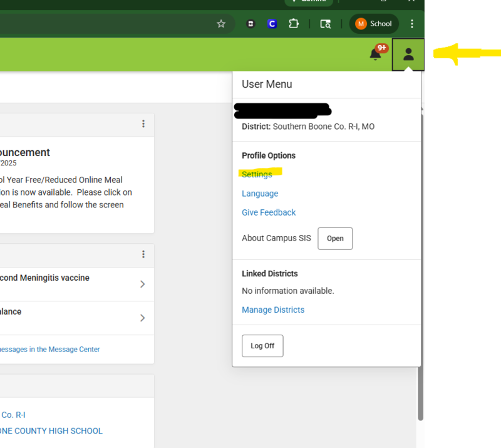Screen dimensions: 501x448
Task: Open Chrome's three-dot menu
Action: pyautogui.click(x=412, y=24)
